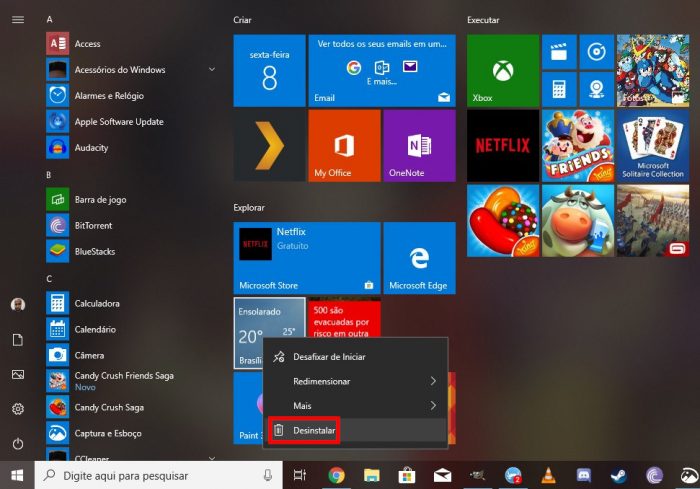Open the Microsoft Edge tile

click(x=419, y=258)
